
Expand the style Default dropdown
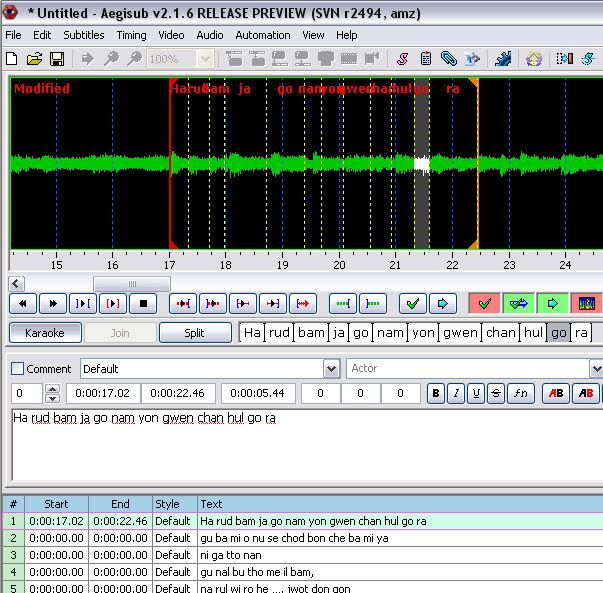(x=331, y=369)
